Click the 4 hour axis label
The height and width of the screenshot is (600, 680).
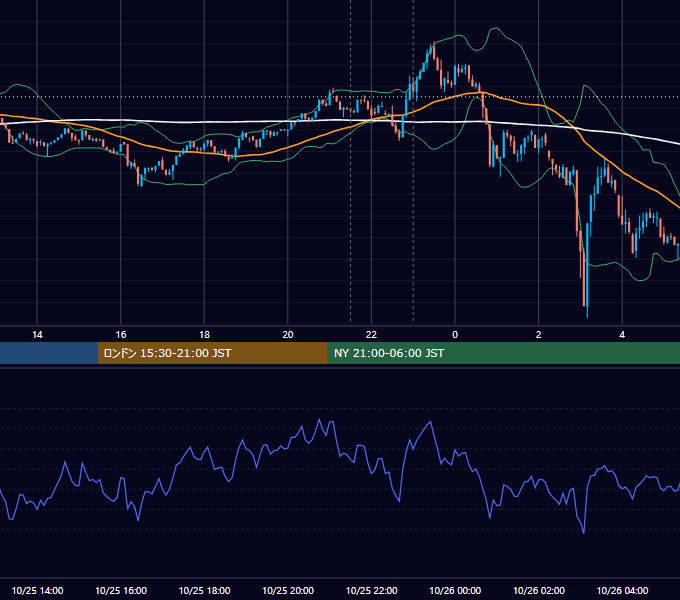622,335
